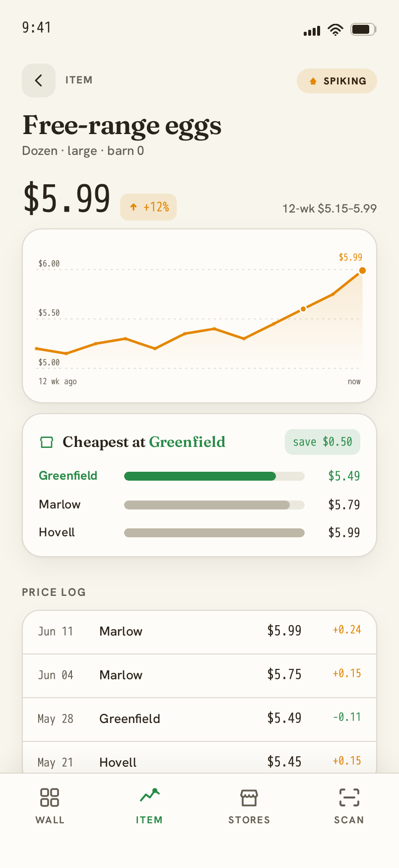The image size is (399, 868).
Task: Tap the back chevron button
Action: 39,80
